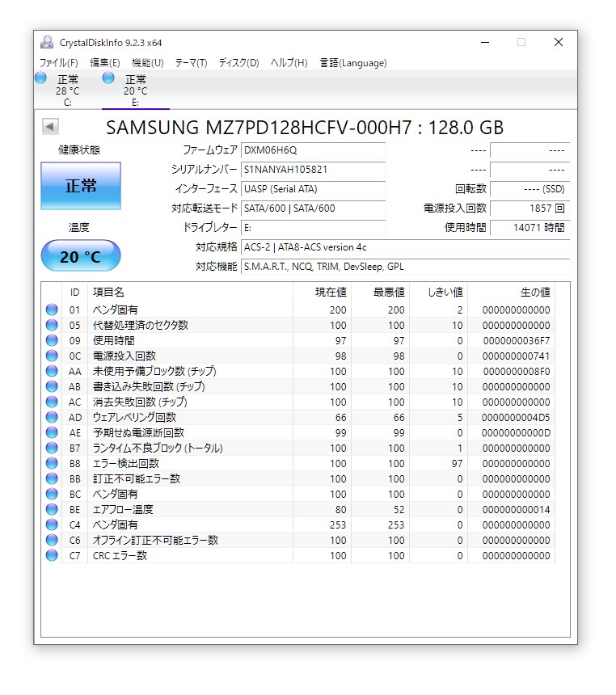Click the power-on count field 1857 回
Screen dimensions: 616x695
click(530, 208)
